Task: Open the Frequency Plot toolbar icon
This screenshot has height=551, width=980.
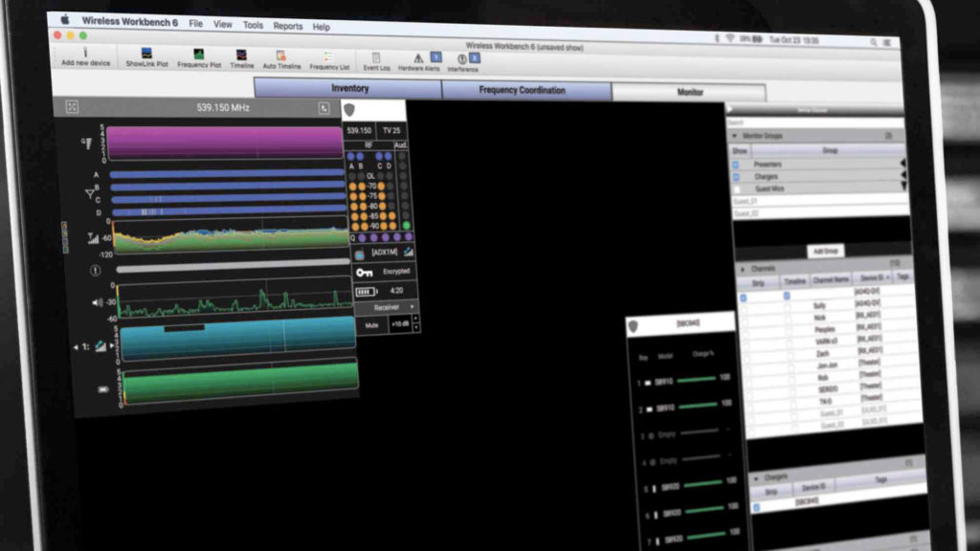Action: click(198, 55)
